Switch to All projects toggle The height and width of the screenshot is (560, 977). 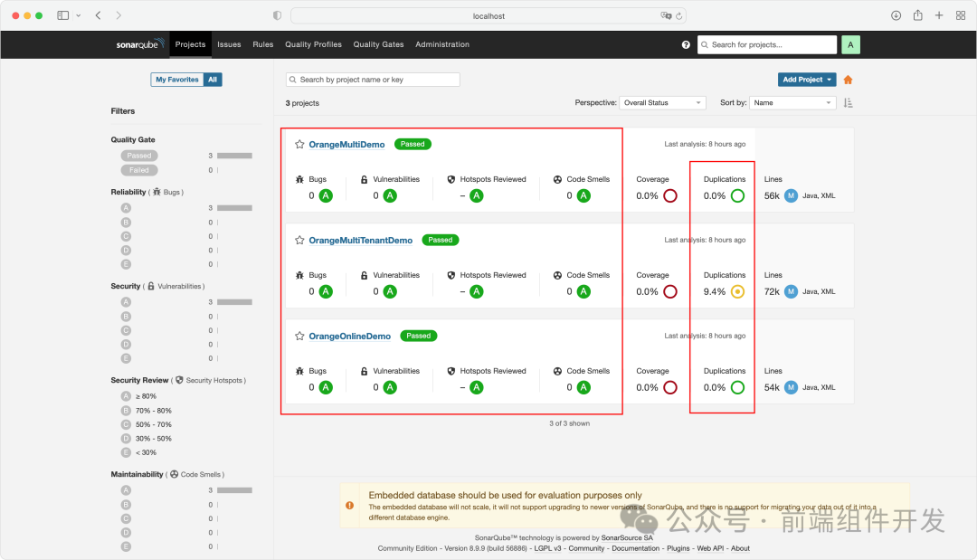click(x=213, y=80)
